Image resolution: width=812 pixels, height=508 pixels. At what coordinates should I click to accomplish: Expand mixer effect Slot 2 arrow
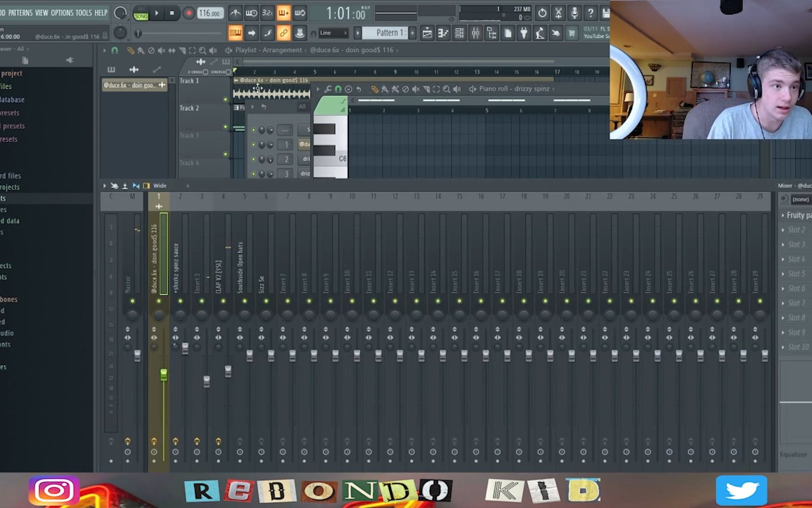(783, 230)
